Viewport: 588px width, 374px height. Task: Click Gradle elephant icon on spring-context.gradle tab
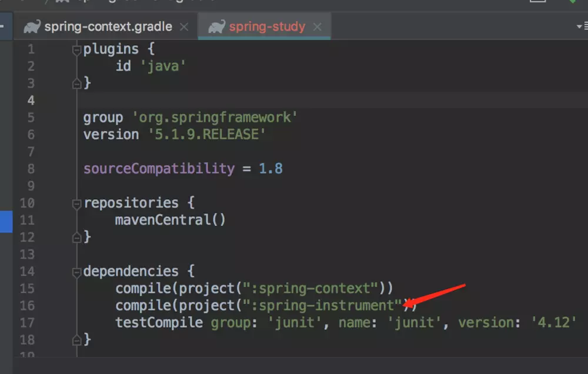click(x=32, y=26)
